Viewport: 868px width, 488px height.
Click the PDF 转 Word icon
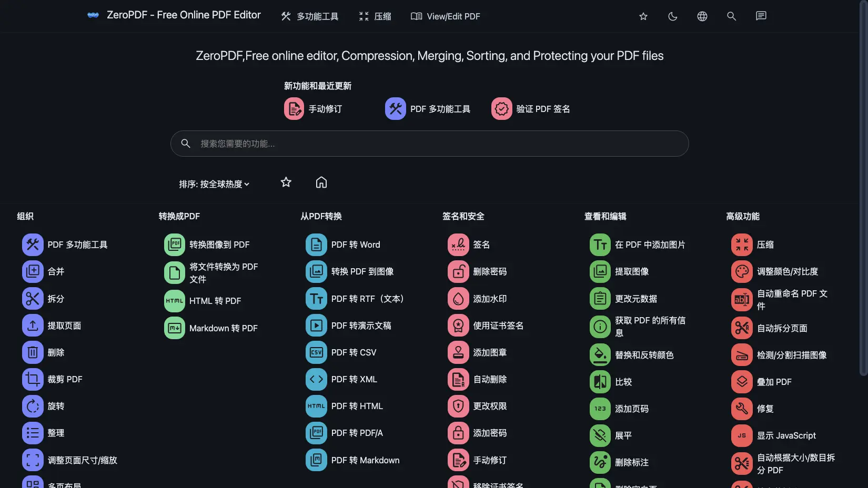pyautogui.click(x=316, y=245)
